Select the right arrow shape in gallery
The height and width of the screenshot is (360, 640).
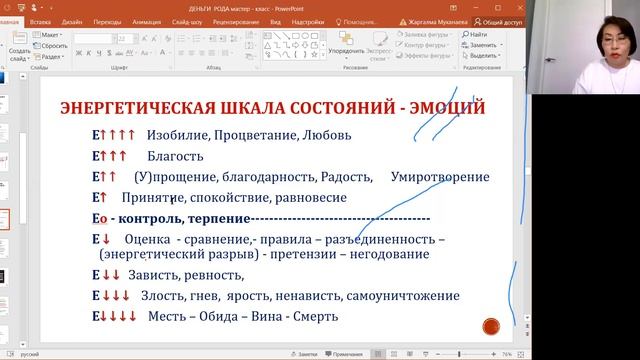pos(296,45)
